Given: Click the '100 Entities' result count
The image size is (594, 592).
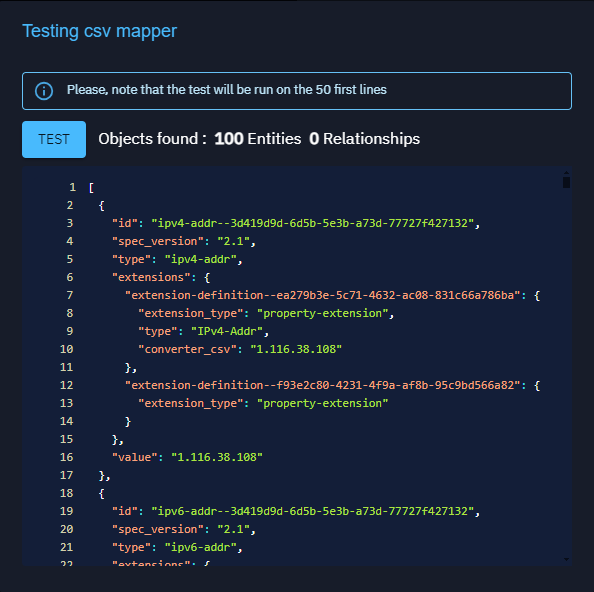Looking at the screenshot, I should coord(258,139).
